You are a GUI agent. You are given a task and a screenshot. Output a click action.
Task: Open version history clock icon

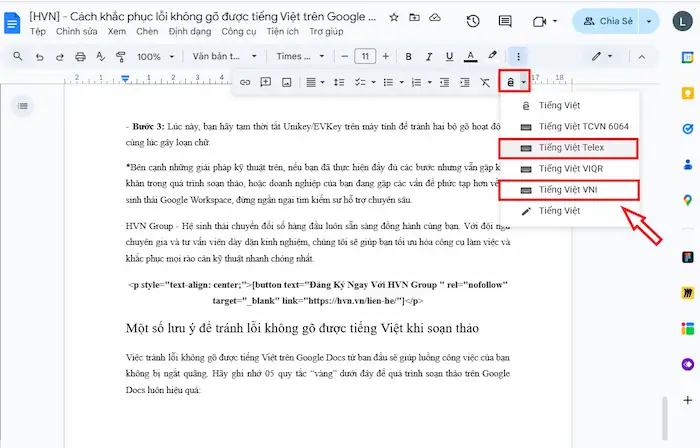coord(473,21)
